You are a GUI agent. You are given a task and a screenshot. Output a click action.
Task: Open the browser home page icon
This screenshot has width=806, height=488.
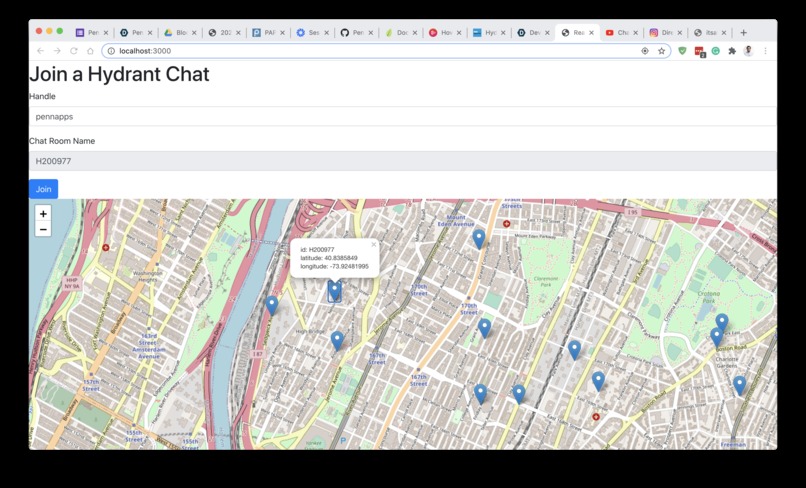pos(90,51)
